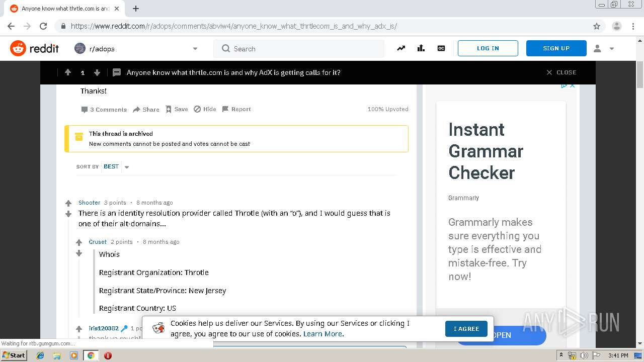Open the Chrome profile avatar icon

tap(617, 26)
